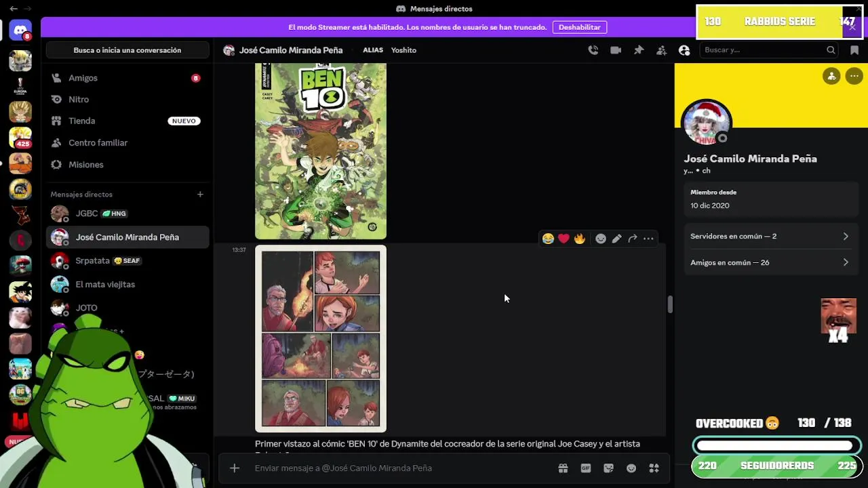This screenshot has height=488, width=868.
Task: Open Centro familiar
Action: point(127,143)
